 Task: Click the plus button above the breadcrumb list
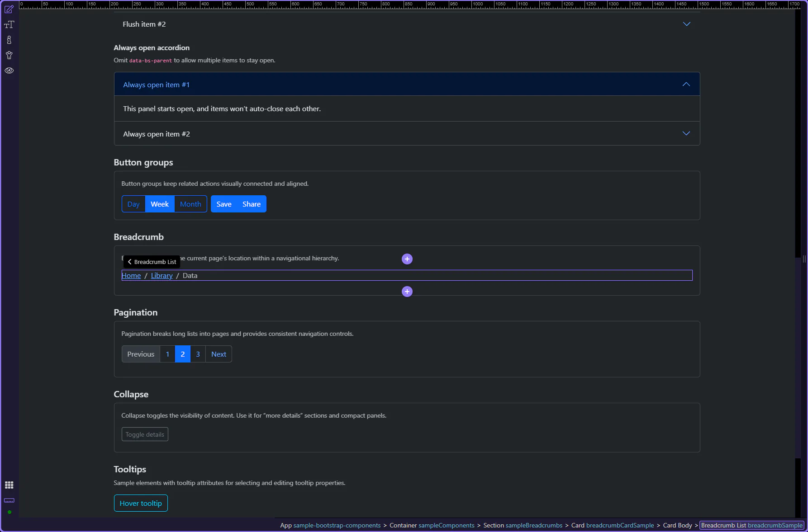point(407,259)
